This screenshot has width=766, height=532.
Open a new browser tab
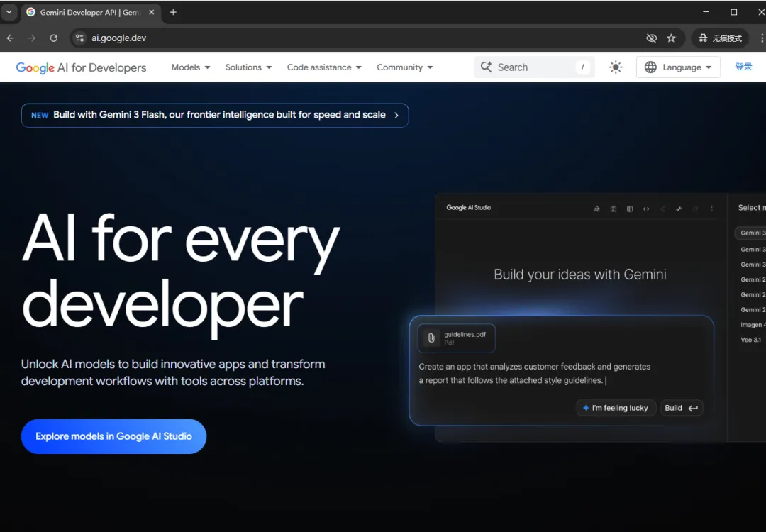[173, 12]
